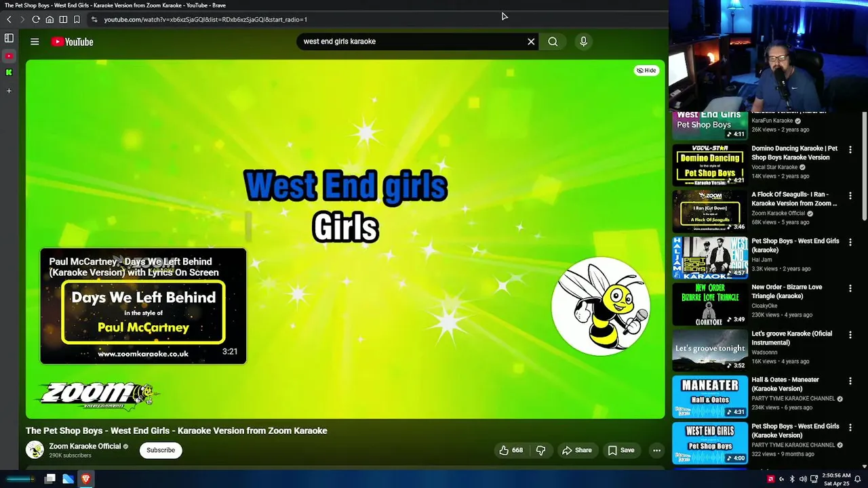The image size is (868, 488).
Task: Go back with the browser back arrow
Action: (x=9, y=20)
